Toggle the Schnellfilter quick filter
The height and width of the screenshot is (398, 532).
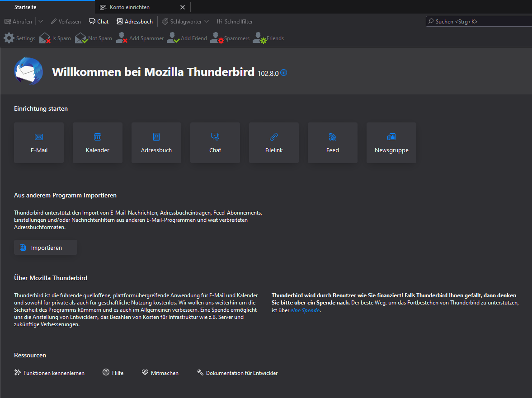pos(235,21)
